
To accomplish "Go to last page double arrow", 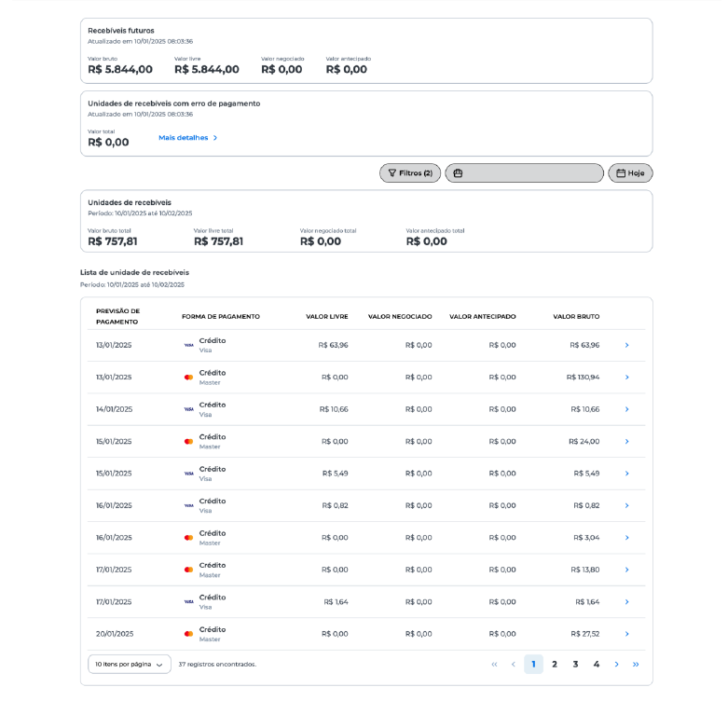I will click(636, 665).
